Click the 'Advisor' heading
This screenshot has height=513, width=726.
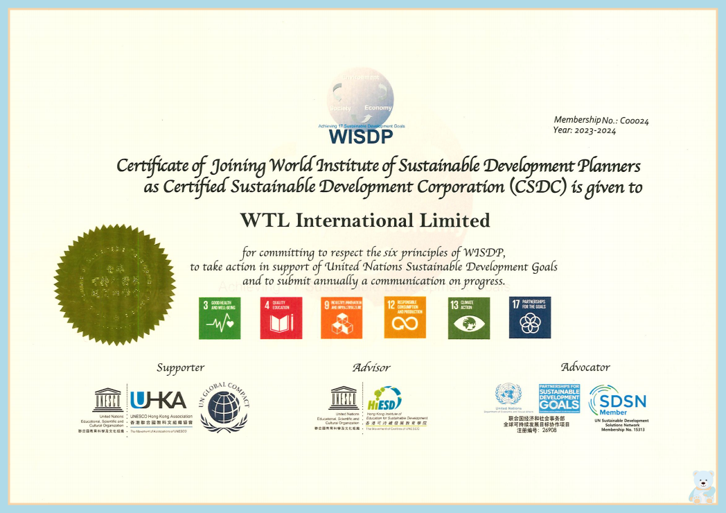pos(371,368)
